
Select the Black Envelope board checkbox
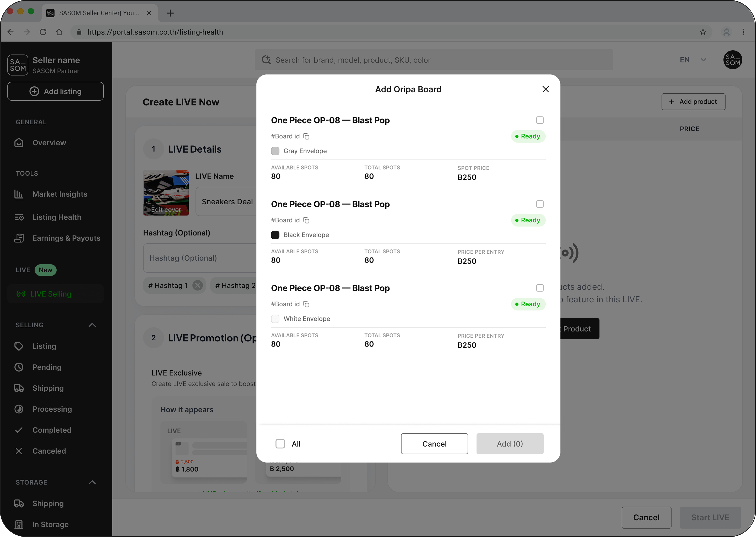click(540, 204)
